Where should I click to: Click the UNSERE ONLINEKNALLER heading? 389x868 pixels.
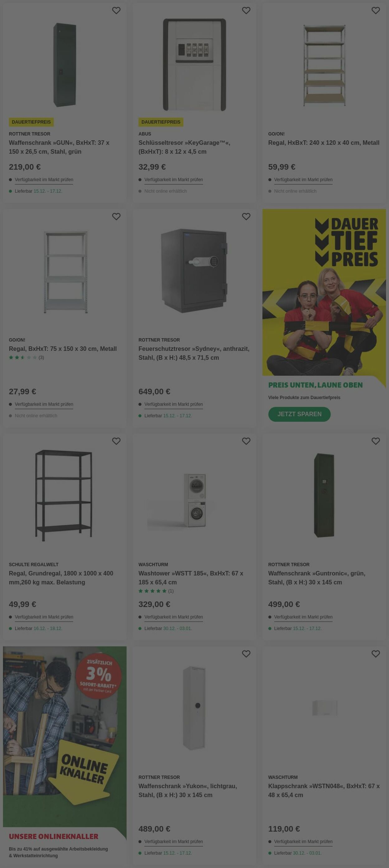coord(54,836)
